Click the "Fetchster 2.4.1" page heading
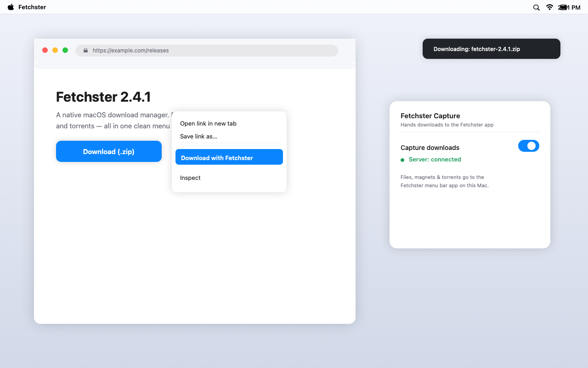This screenshot has width=588, height=368. click(103, 97)
